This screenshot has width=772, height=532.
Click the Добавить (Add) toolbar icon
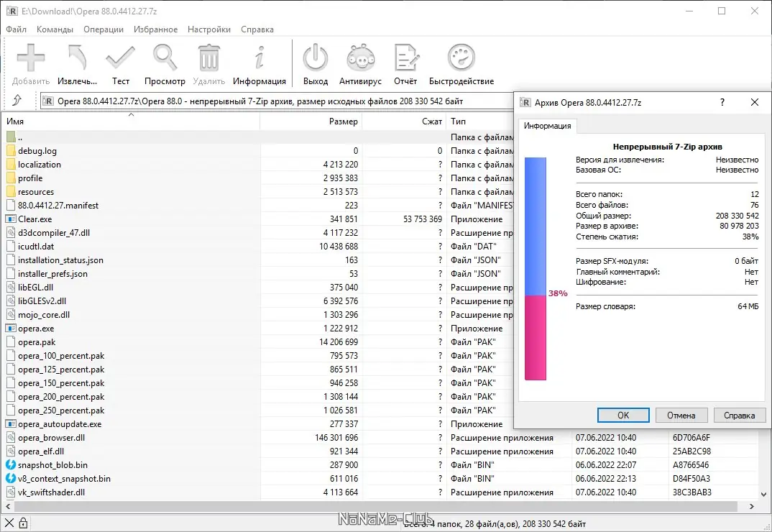click(30, 58)
